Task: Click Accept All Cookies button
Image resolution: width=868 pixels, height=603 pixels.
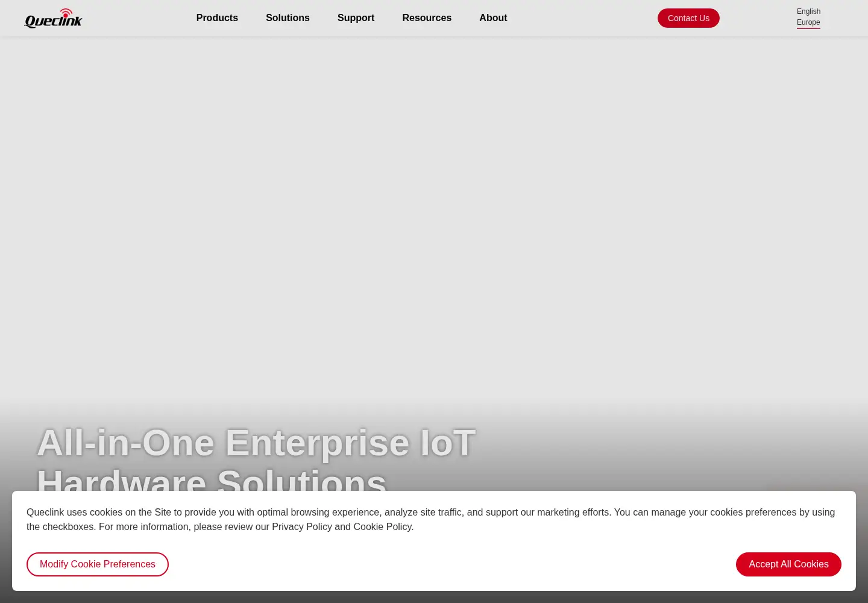Action: point(788,564)
